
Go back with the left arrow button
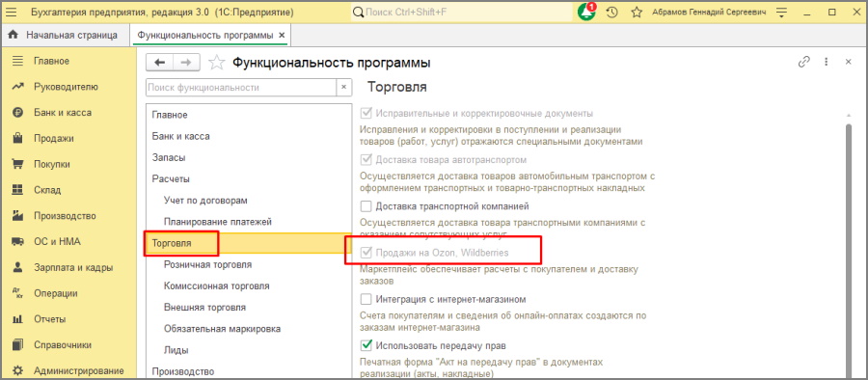[x=159, y=63]
